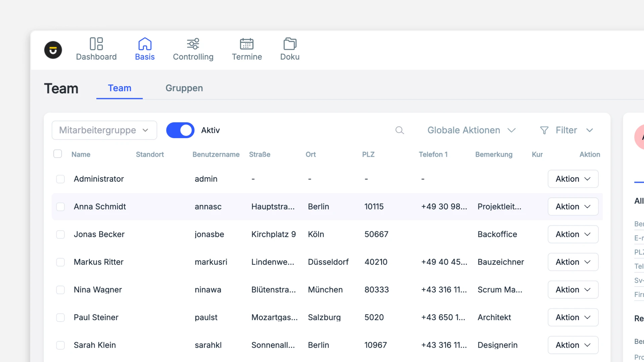Open Aktion menu for Paul Steiner
Screen dimensions: 644x362
pos(573,317)
